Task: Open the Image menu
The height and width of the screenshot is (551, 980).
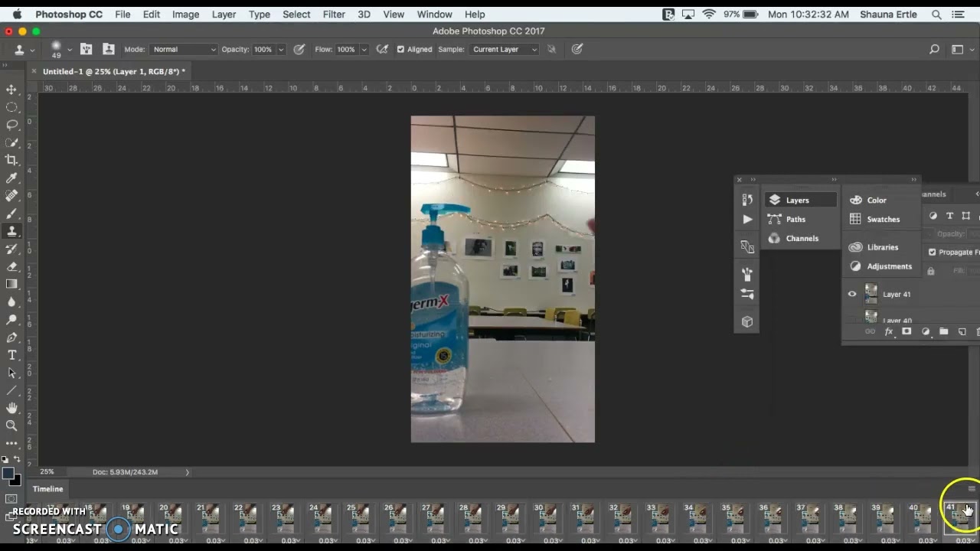Action: [x=185, y=14]
